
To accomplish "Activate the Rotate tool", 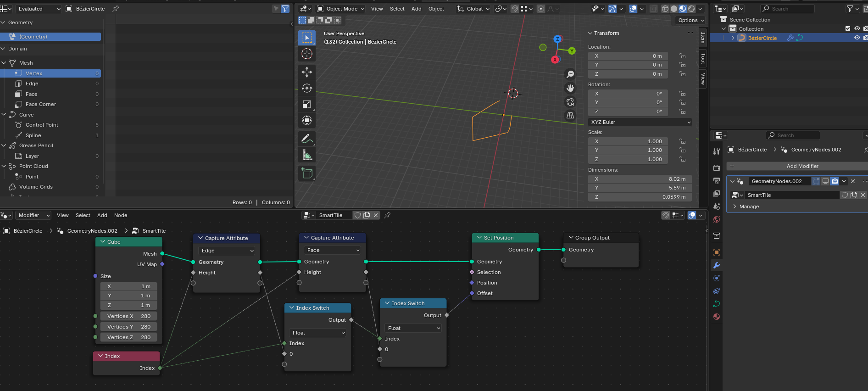I will pos(307,88).
